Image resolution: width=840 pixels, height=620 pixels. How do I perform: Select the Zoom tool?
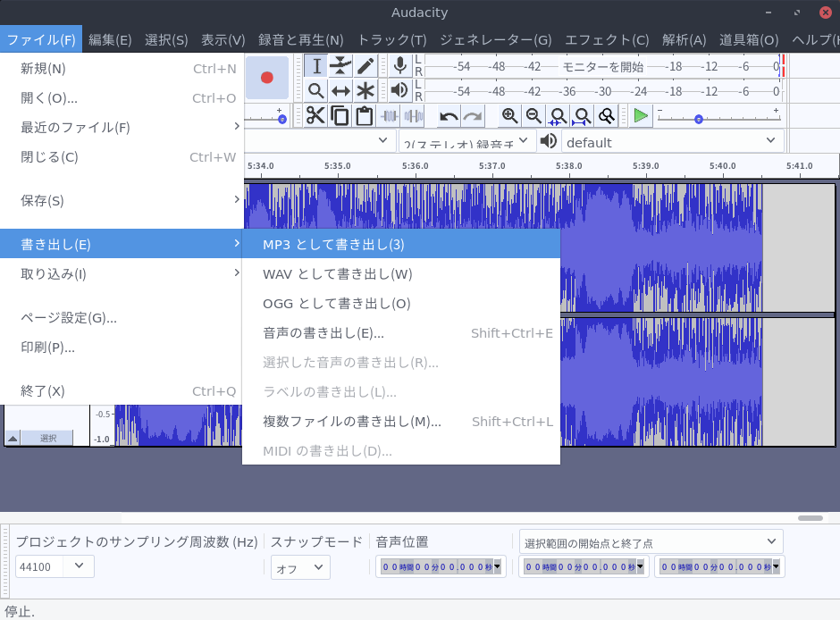click(316, 90)
